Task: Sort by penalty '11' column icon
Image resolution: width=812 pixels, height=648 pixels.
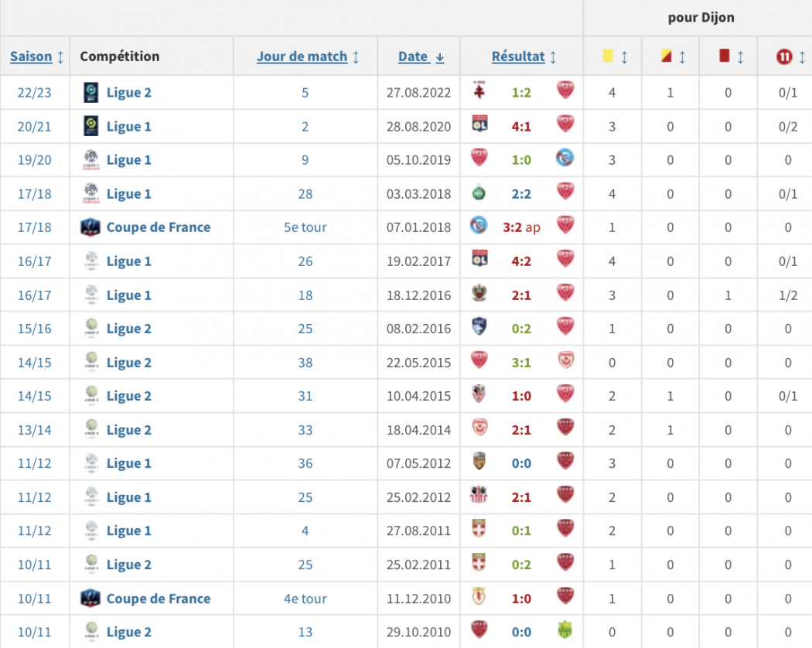Action: 784,56
